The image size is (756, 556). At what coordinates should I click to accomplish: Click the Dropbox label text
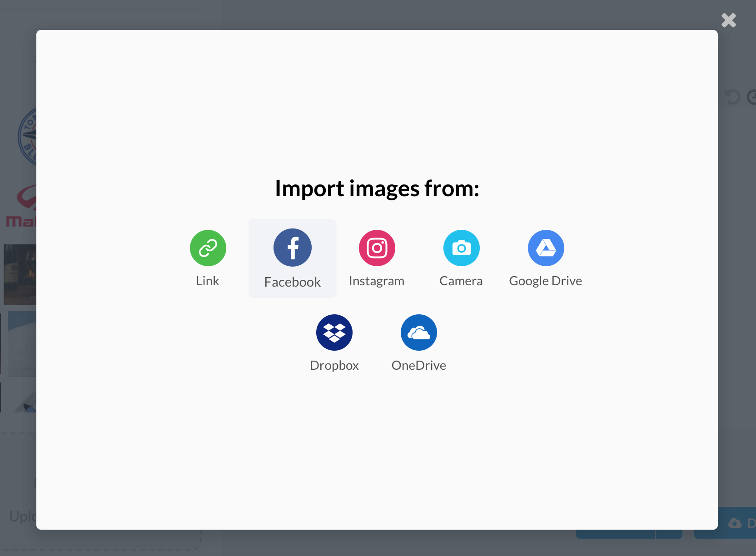pyautogui.click(x=334, y=365)
